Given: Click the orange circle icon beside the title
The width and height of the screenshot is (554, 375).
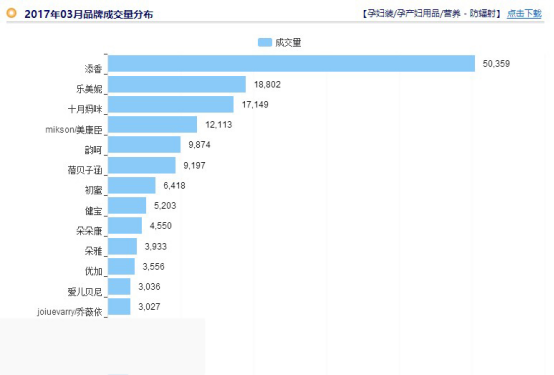Looking at the screenshot, I should click(12, 13).
